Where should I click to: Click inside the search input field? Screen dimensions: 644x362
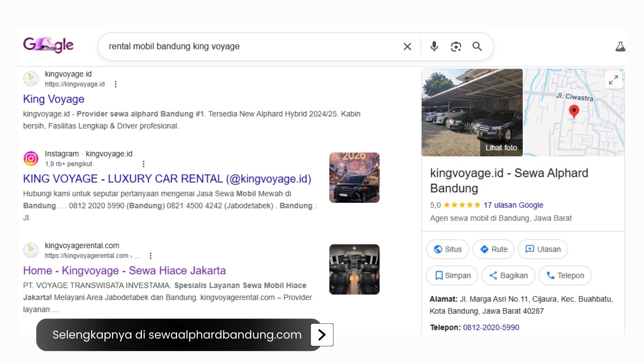(235, 47)
